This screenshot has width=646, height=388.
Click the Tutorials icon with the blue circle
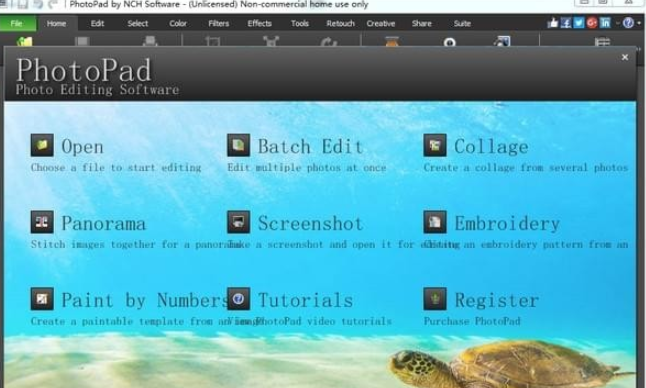coord(239,299)
